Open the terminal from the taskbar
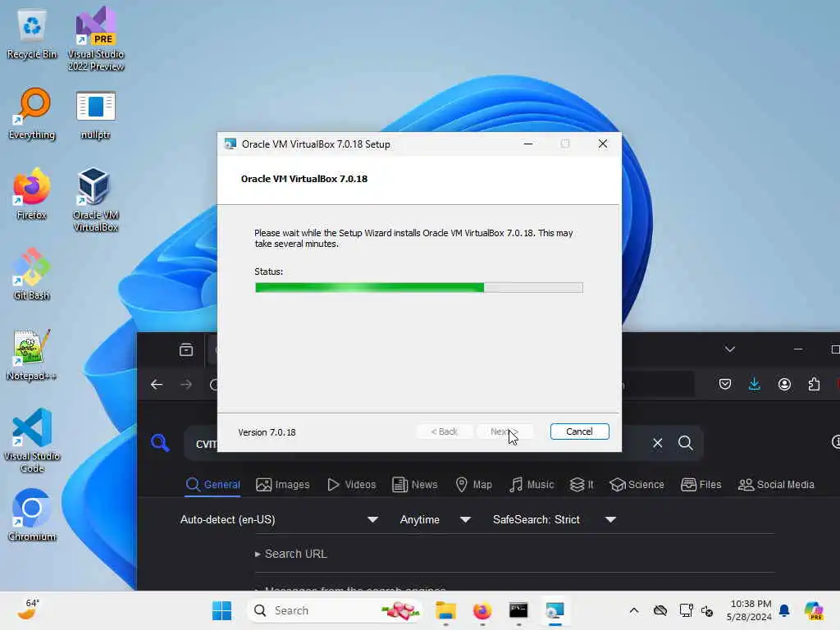The height and width of the screenshot is (630, 840). pos(518,610)
